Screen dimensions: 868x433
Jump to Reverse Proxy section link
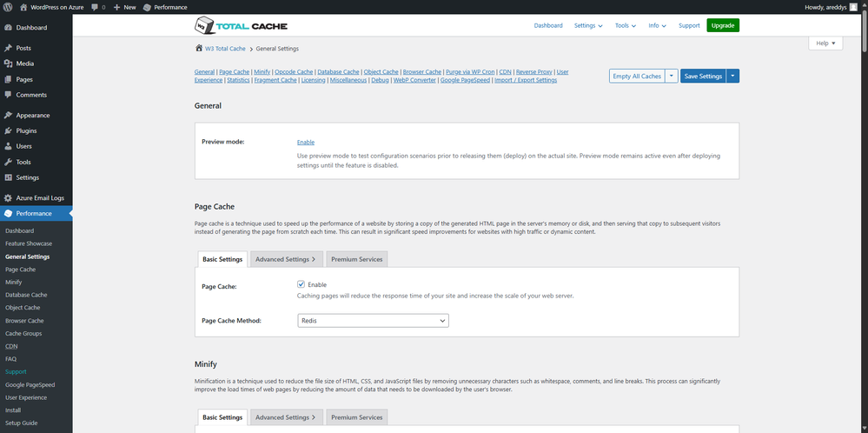(x=534, y=72)
